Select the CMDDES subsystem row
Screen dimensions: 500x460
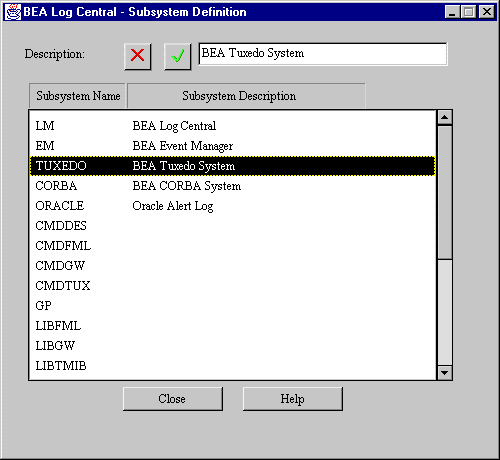233,226
